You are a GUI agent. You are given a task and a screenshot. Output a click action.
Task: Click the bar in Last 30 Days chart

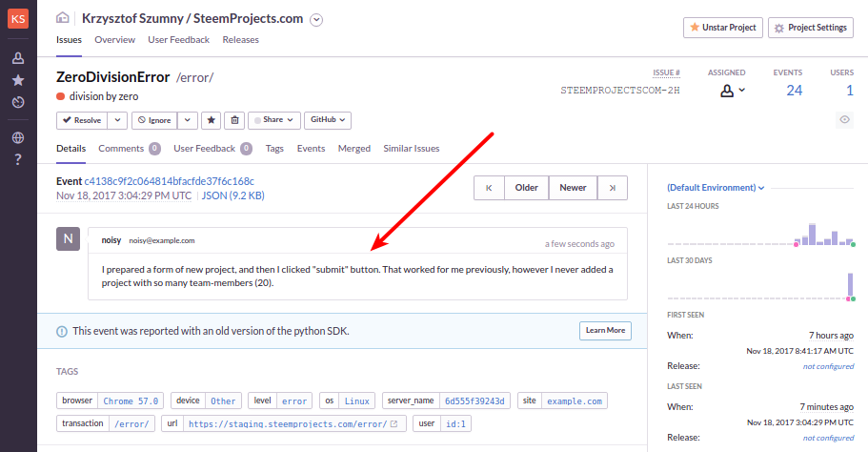[850, 285]
